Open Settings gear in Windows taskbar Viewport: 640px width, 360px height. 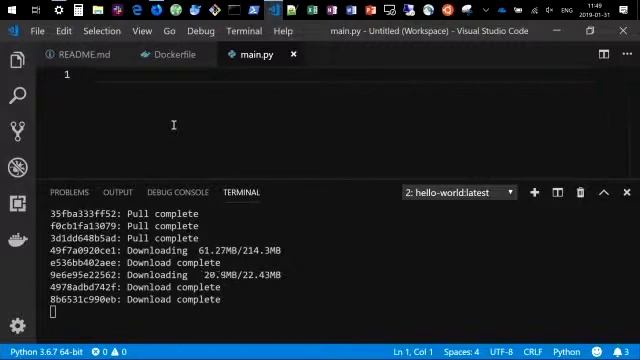(59, 10)
